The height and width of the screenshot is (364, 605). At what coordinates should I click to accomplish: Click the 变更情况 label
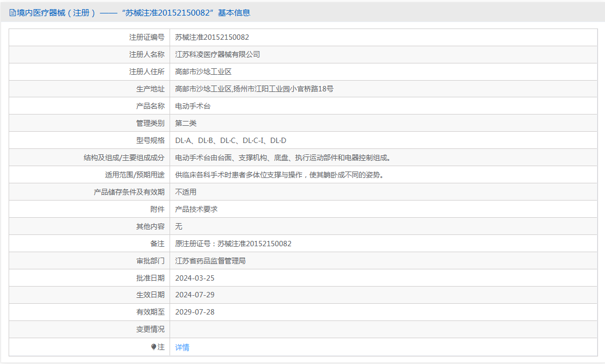pyautogui.click(x=151, y=329)
